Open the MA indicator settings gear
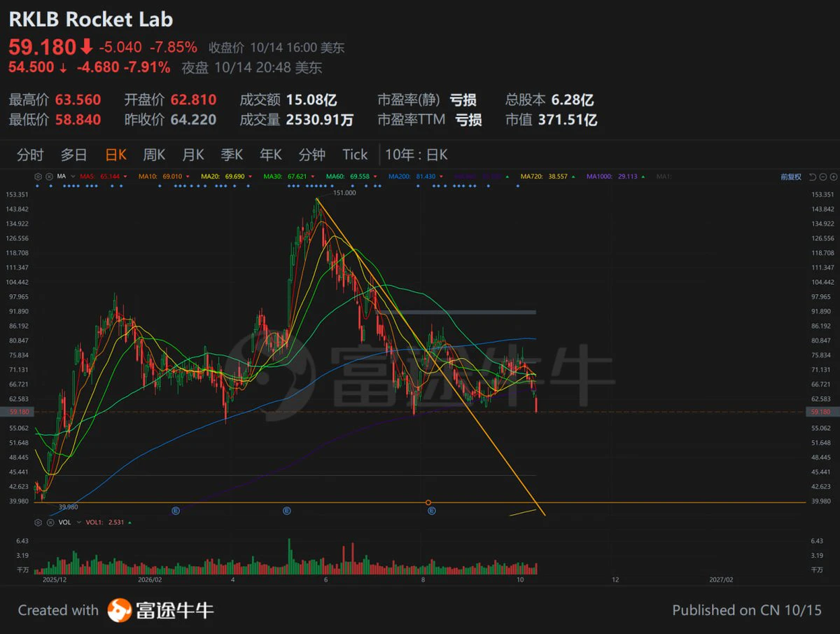 pyautogui.click(x=38, y=177)
